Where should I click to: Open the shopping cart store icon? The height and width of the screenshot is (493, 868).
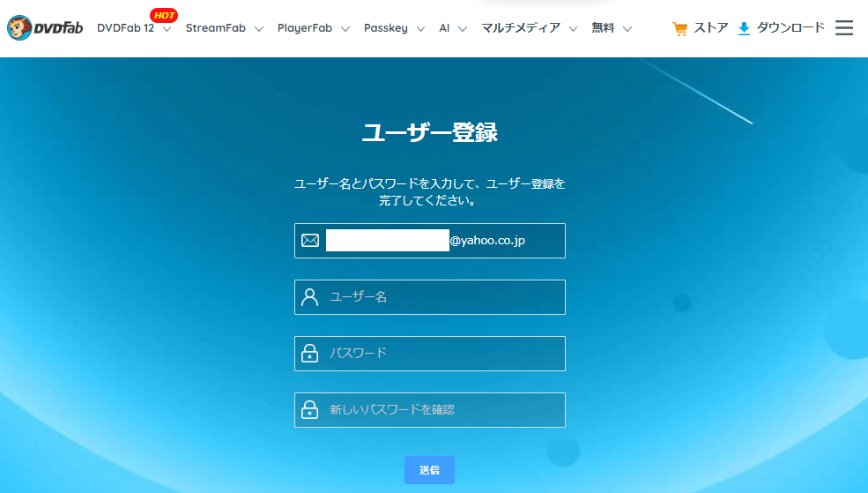(679, 29)
